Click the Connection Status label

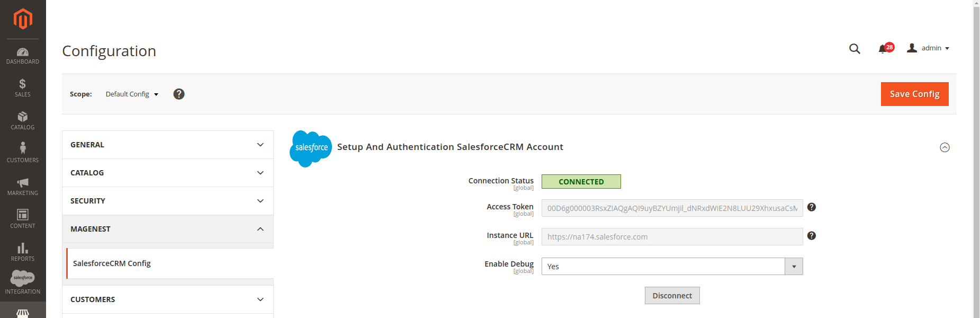(501, 181)
